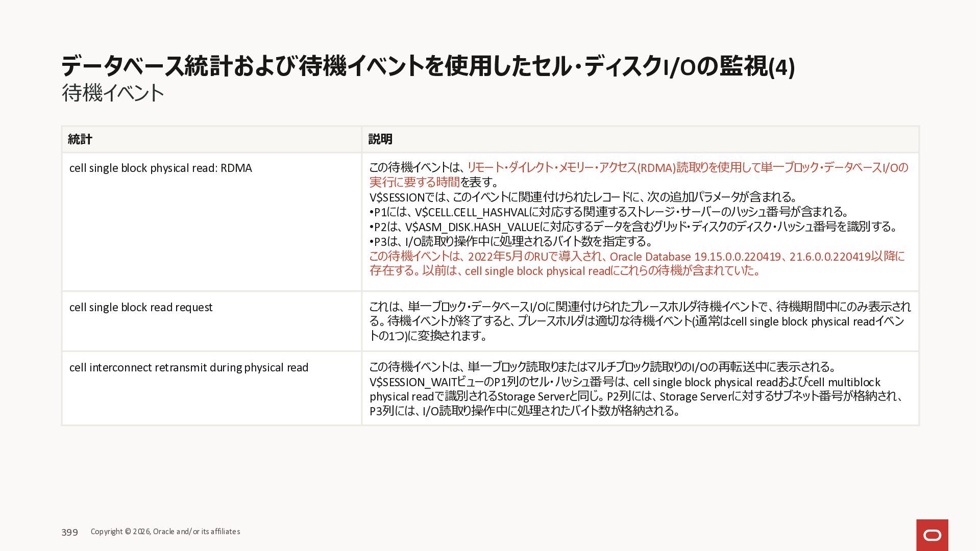Click the 統計 column header
Screen dimensions: 980x551
coord(80,139)
